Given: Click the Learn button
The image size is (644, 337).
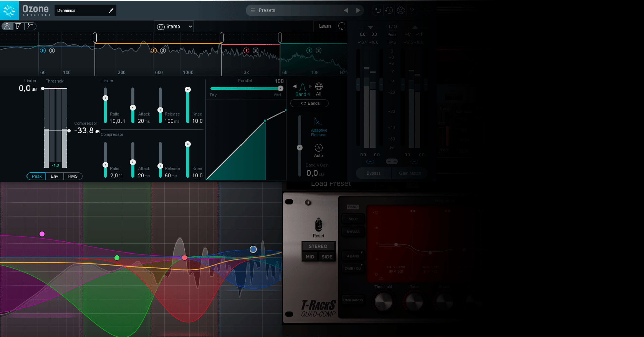Looking at the screenshot, I should [325, 26].
